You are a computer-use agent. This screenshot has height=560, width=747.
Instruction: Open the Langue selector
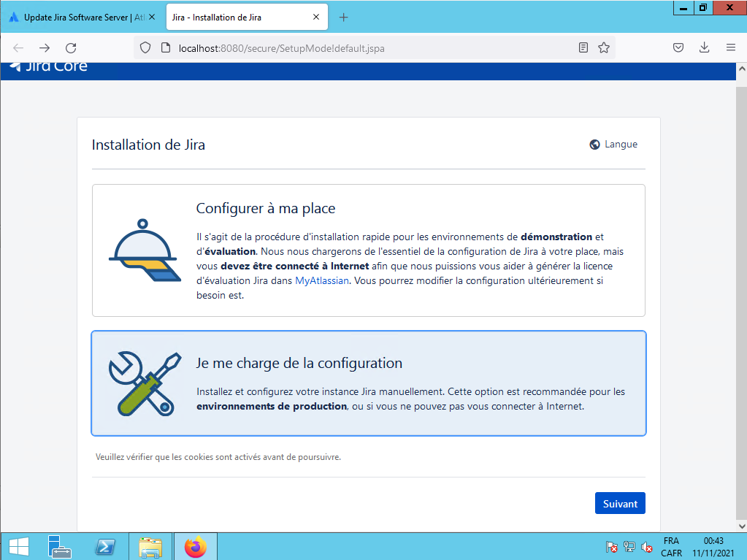[613, 145]
